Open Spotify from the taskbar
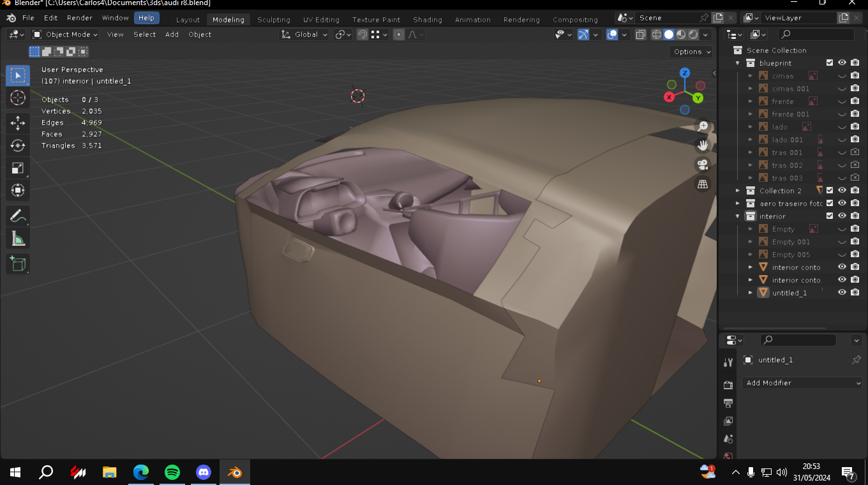The height and width of the screenshot is (485, 868). click(x=172, y=472)
